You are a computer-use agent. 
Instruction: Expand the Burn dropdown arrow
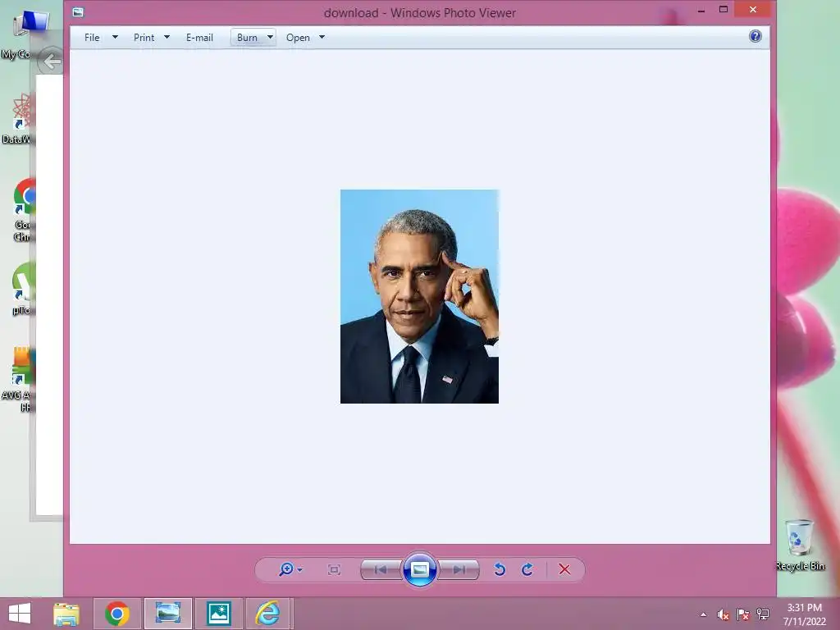pos(270,37)
